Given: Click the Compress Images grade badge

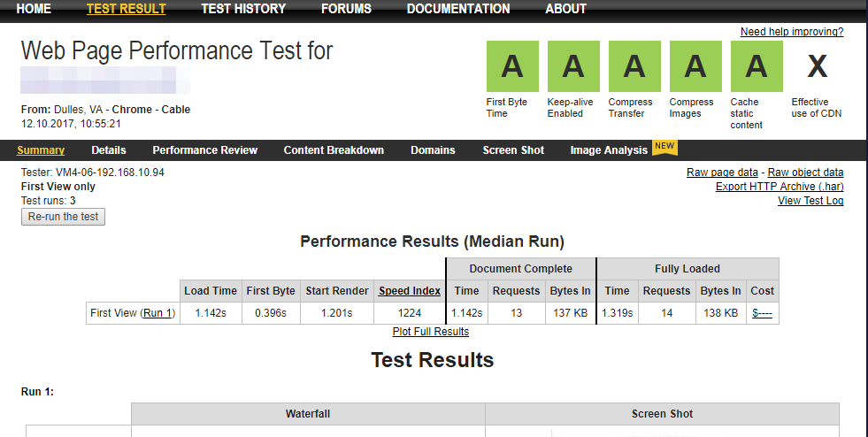Looking at the screenshot, I should 695,66.
